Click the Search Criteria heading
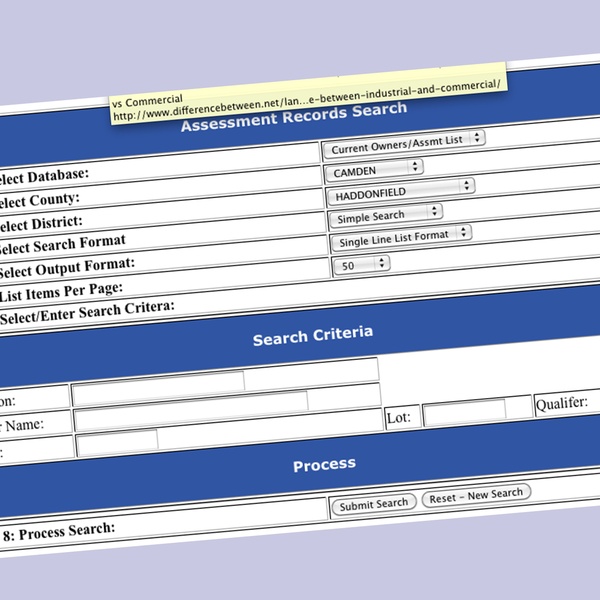This screenshot has height=600, width=600. click(x=313, y=336)
